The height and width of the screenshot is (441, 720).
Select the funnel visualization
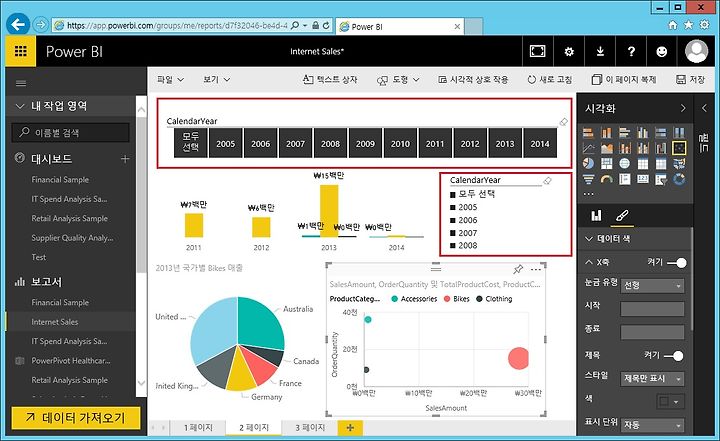click(588, 179)
